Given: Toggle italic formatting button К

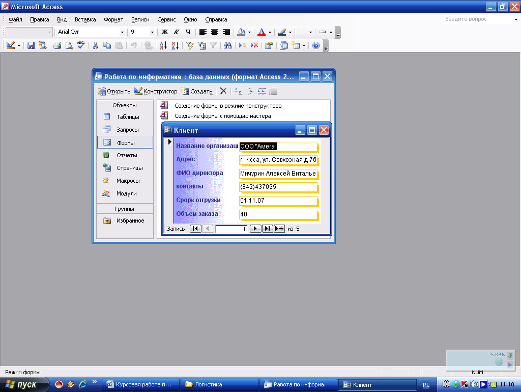Looking at the screenshot, I should click(x=176, y=32).
